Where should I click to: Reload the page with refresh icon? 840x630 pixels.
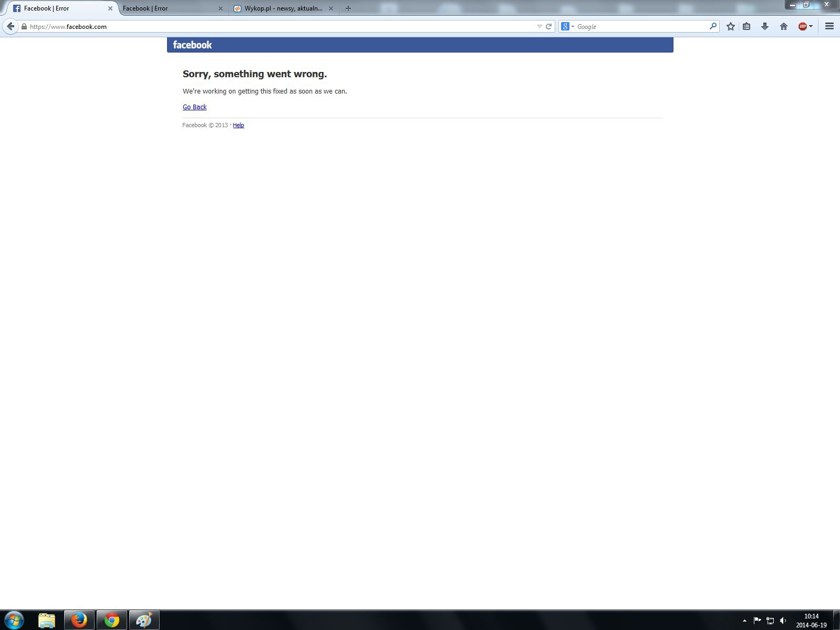(x=548, y=26)
